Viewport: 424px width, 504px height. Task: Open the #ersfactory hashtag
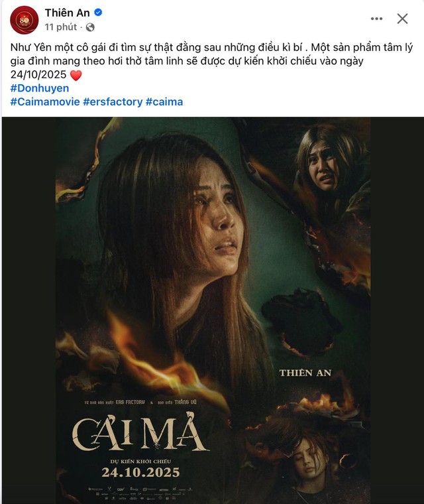coord(113,102)
